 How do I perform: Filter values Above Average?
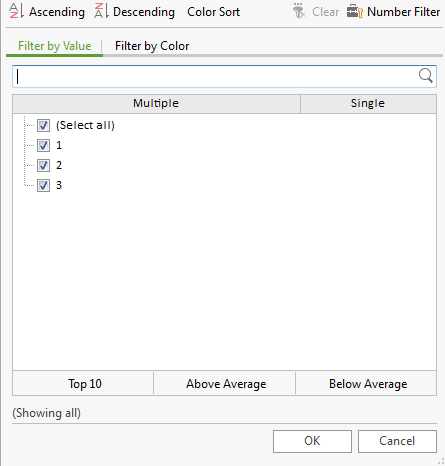point(226,384)
